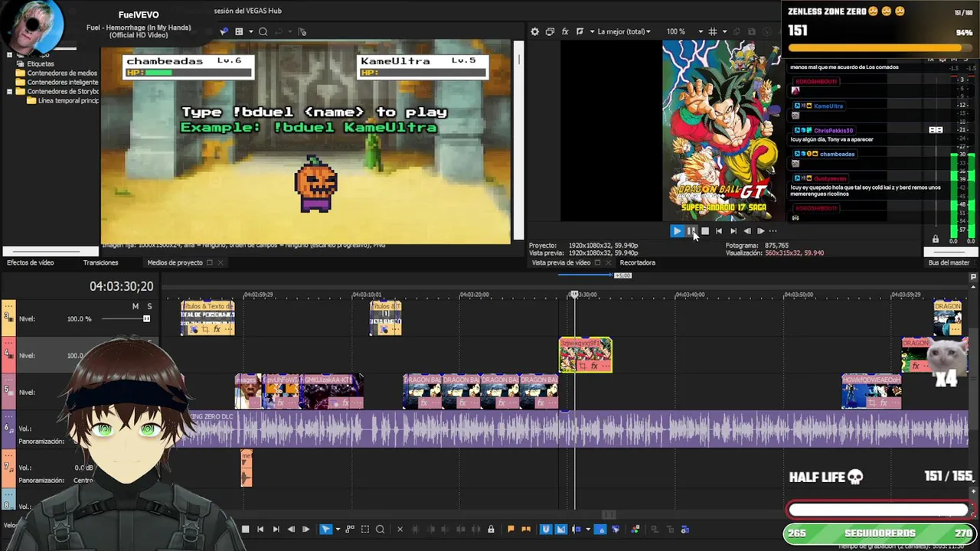Switch to Medios de proyecto tab

(x=175, y=262)
